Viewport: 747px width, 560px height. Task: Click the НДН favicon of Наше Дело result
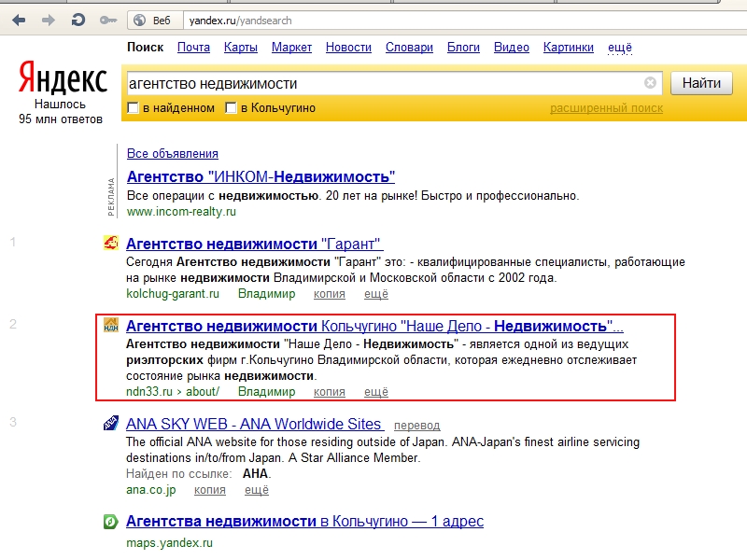point(110,325)
